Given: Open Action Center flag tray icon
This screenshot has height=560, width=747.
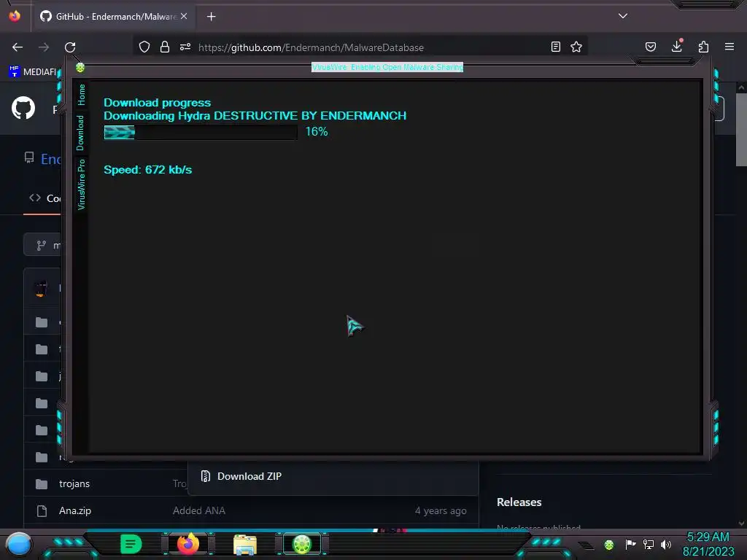Looking at the screenshot, I should (630, 544).
